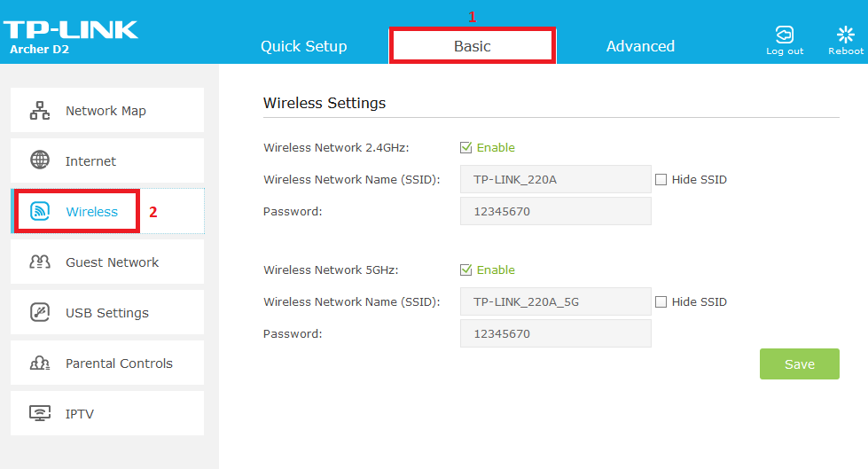Click the Reboot label
The width and height of the screenshot is (868, 469).
[846, 51]
